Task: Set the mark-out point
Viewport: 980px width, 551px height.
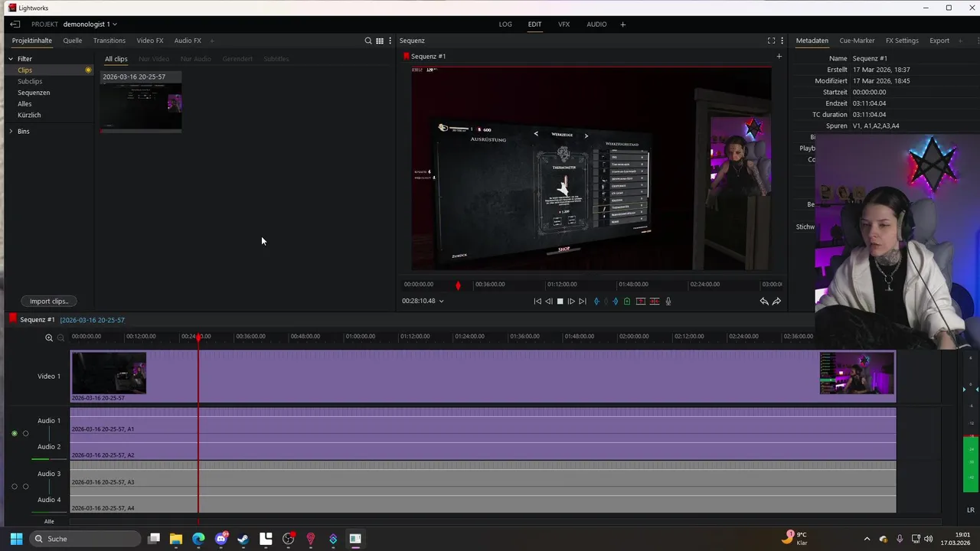Action: 616,302
